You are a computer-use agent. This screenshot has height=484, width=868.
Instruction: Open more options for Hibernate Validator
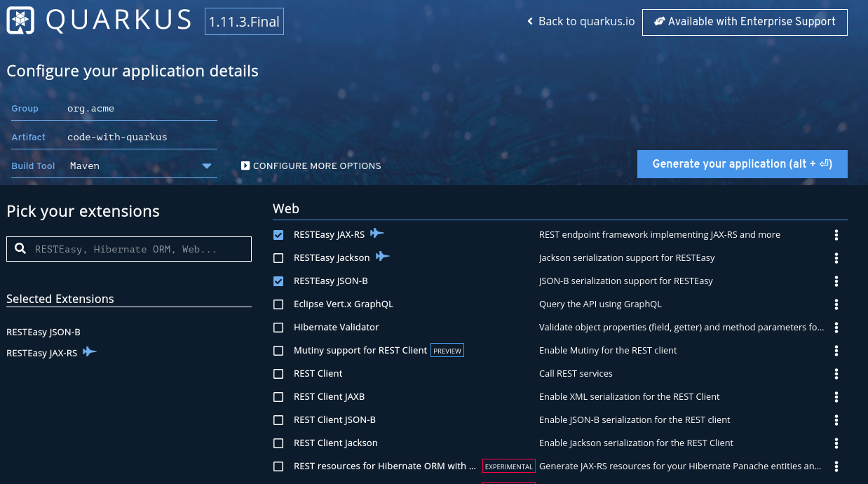pyautogui.click(x=836, y=328)
